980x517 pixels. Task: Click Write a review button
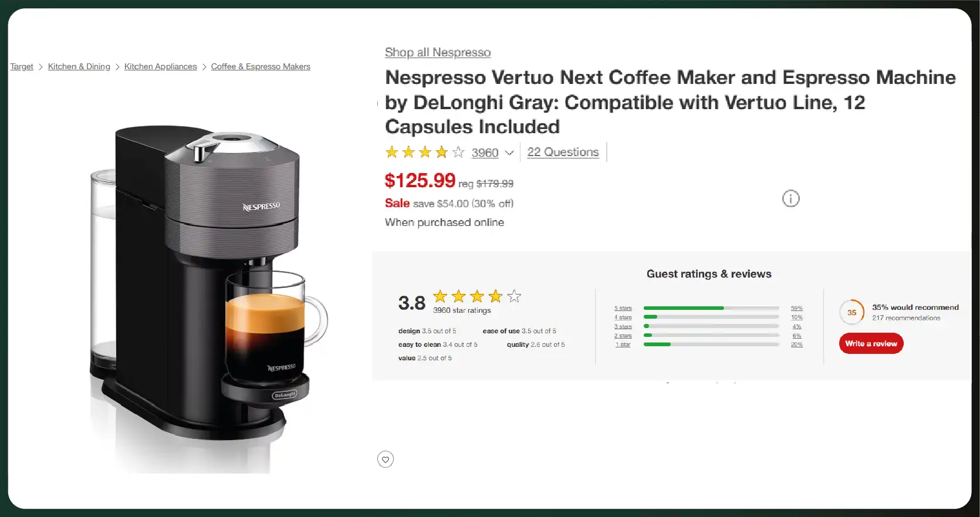click(871, 344)
